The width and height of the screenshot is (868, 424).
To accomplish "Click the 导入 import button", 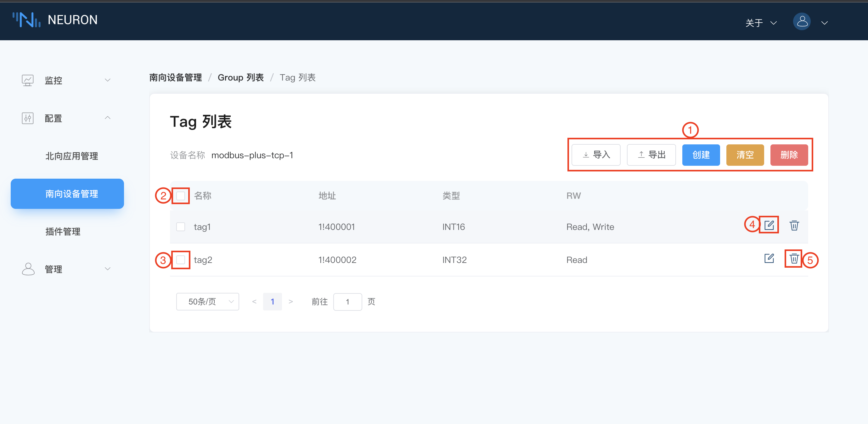I will pos(596,155).
